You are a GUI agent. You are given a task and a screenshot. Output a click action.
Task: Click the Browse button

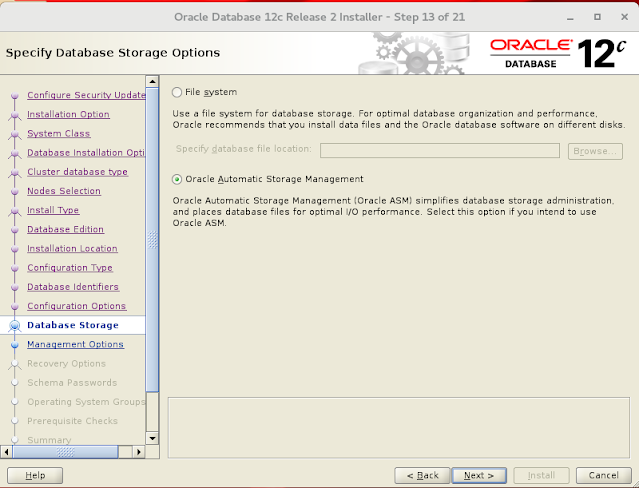click(595, 151)
